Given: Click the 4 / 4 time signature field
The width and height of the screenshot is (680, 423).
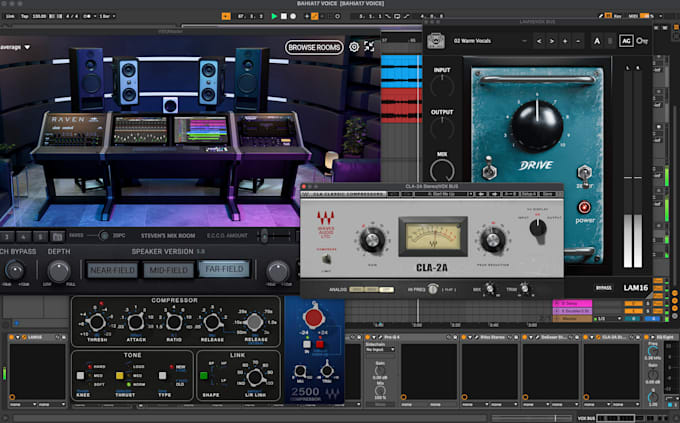Looking at the screenshot, I should click(71, 16).
